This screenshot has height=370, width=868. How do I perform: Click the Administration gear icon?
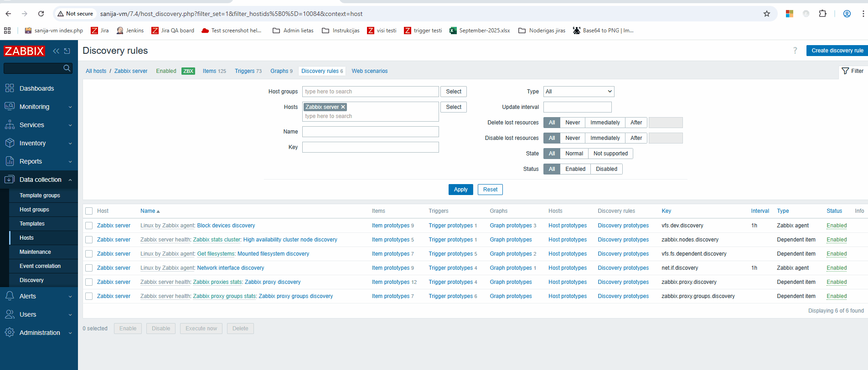(x=10, y=333)
